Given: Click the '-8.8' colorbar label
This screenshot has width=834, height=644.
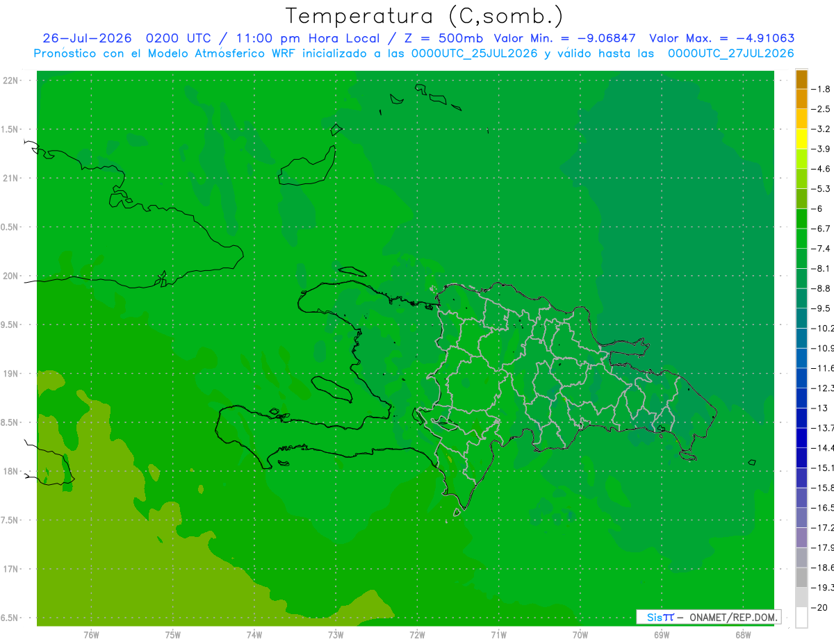Looking at the screenshot, I should 821,288.
